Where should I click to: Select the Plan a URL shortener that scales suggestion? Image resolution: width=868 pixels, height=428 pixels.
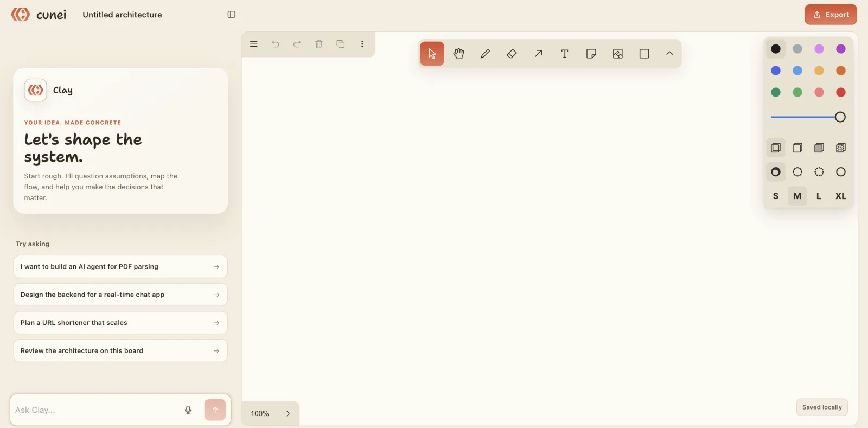click(x=120, y=323)
